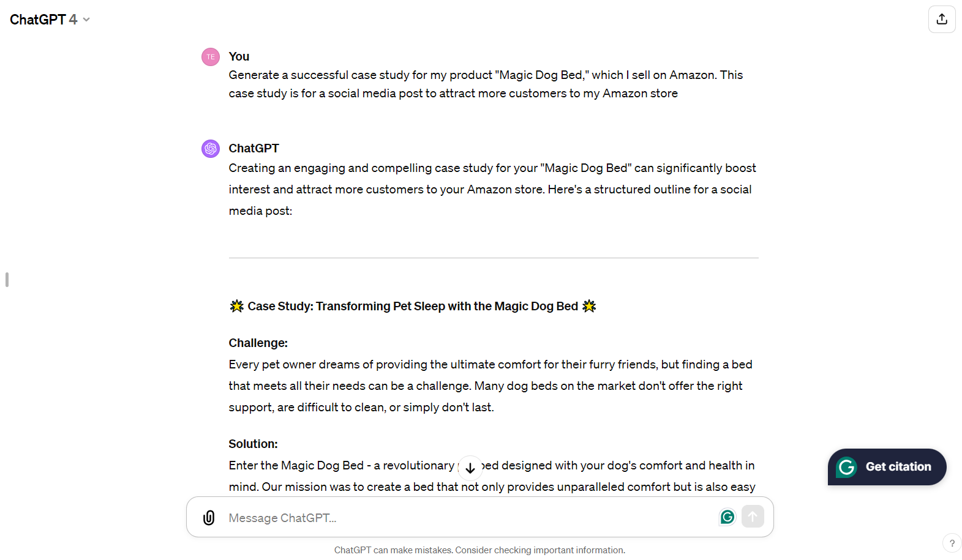962x560 pixels.
Task: Click the You sender label above the prompt
Action: (x=238, y=56)
